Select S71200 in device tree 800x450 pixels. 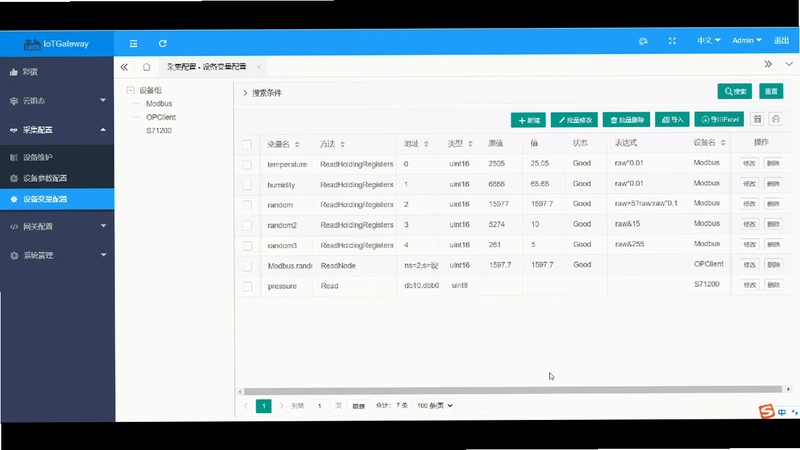pyautogui.click(x=159, y=131)
